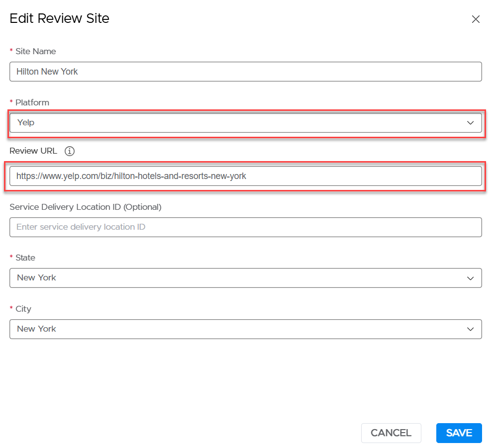Click the 'Edit Review Site' dialog title
This screenshot has height=448, width=493.
click(59, 18)
